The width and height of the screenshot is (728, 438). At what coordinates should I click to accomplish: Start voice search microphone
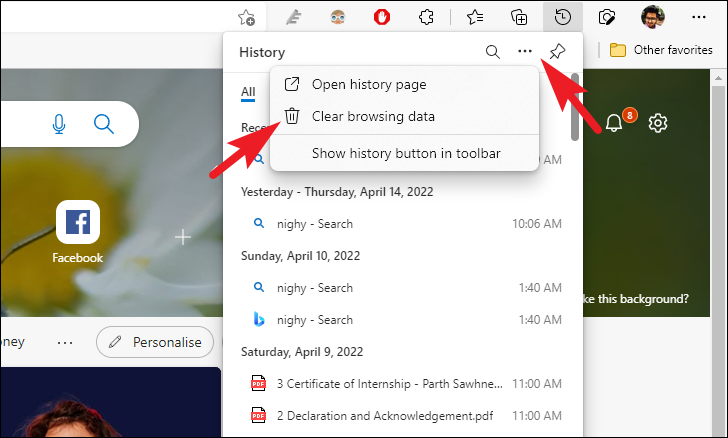coord(58,124)
